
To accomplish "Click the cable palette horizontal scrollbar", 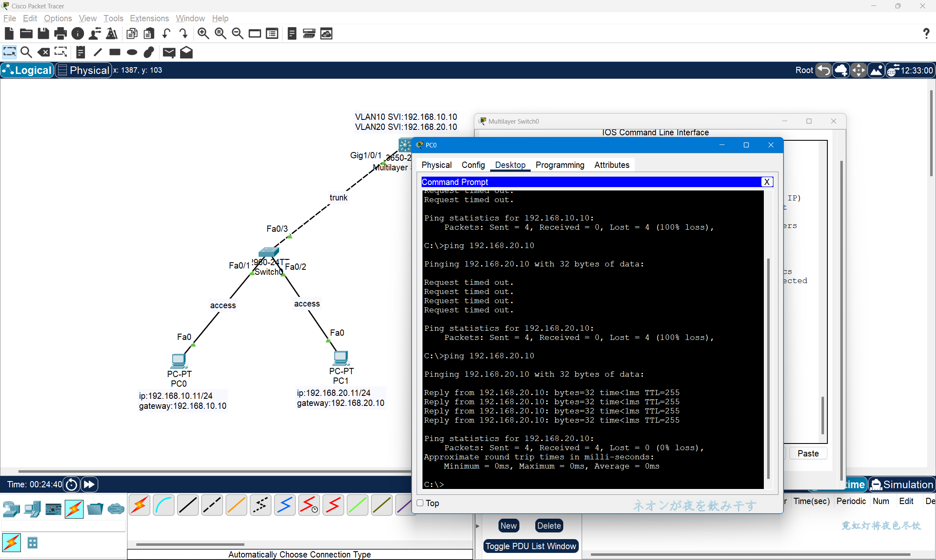I will point(190,544).
